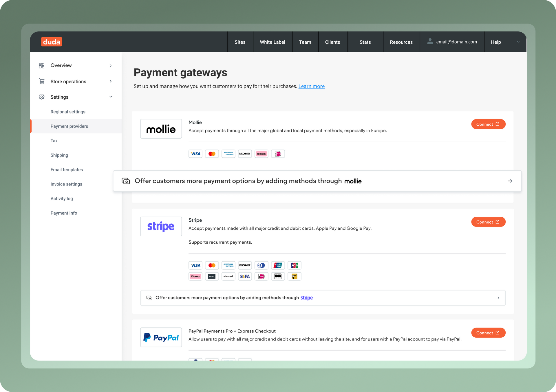
Task: Open Regional settings in the sidebar
Action: tap(68, 112)
